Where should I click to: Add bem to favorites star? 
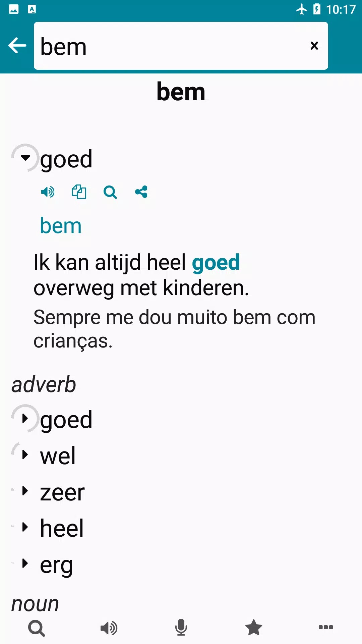tap(253, 628)
